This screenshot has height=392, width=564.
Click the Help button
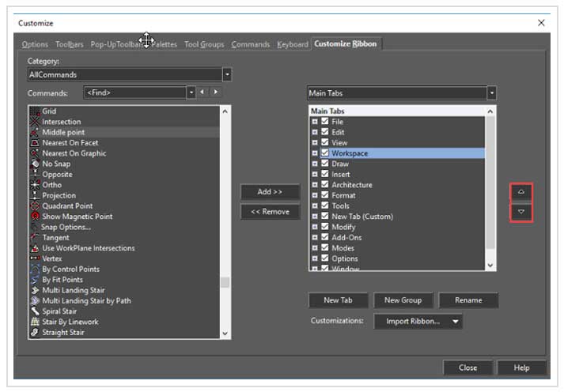(x=521, y=367)
